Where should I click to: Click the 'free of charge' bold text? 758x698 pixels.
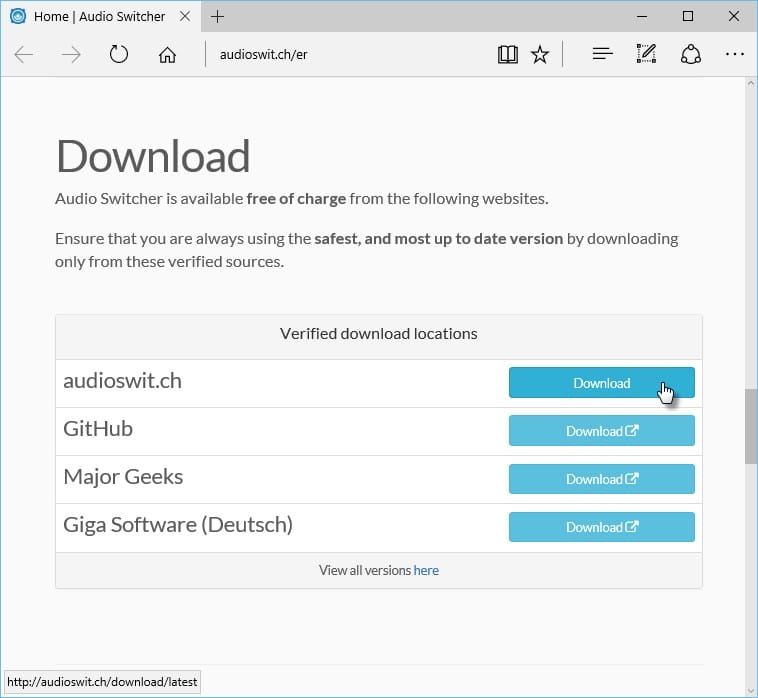[296, 199]
